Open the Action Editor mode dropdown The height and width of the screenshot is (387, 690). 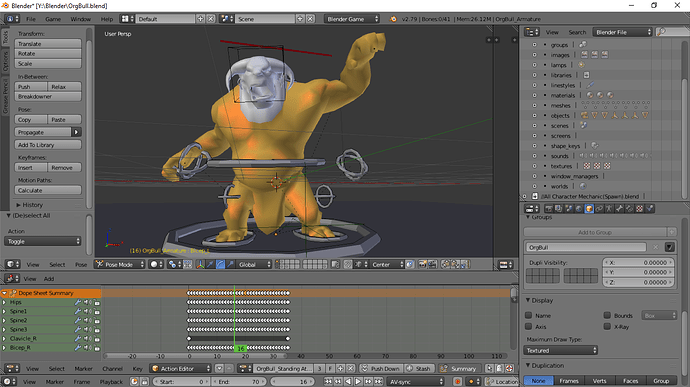[x=181, y=368]
